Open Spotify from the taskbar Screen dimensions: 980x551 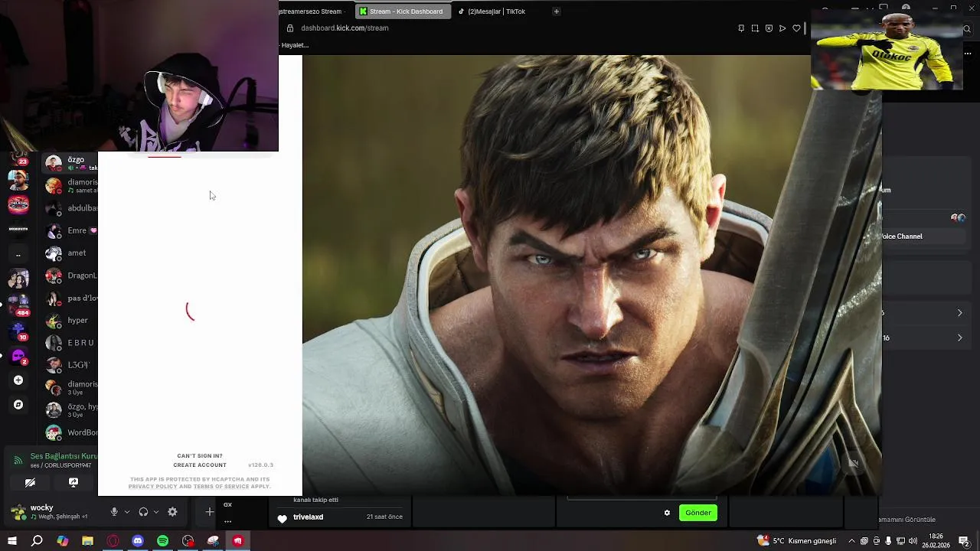[162, 541]
